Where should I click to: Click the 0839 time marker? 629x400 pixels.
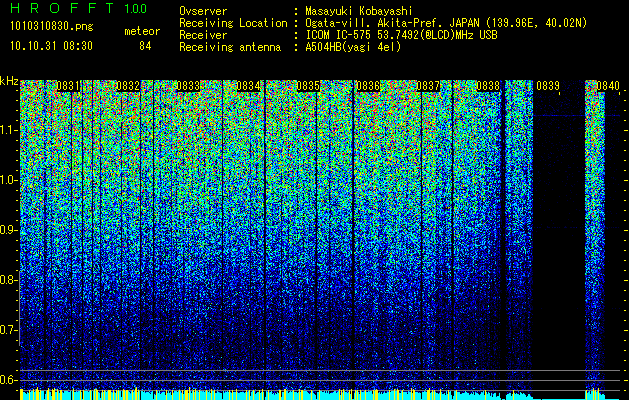548,86
